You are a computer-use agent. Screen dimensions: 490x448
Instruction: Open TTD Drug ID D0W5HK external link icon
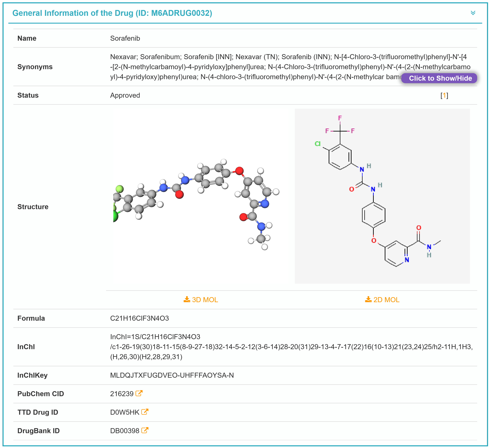[145, 411]
